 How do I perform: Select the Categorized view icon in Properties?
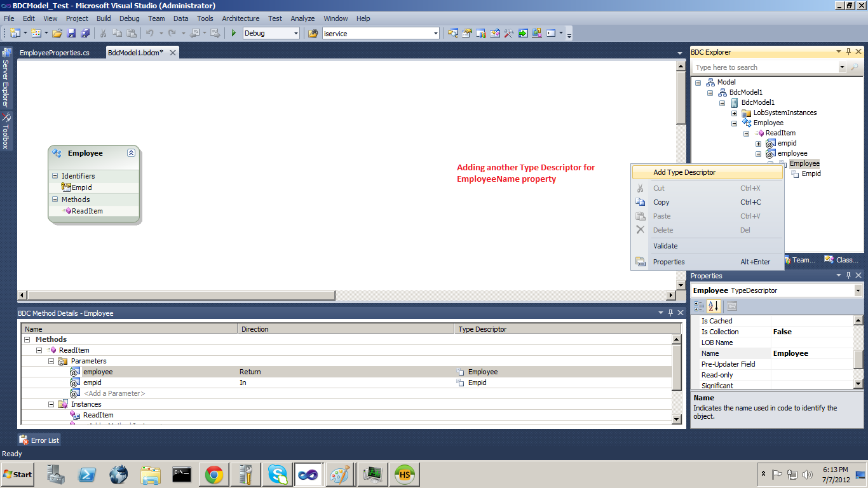(699, 306)
